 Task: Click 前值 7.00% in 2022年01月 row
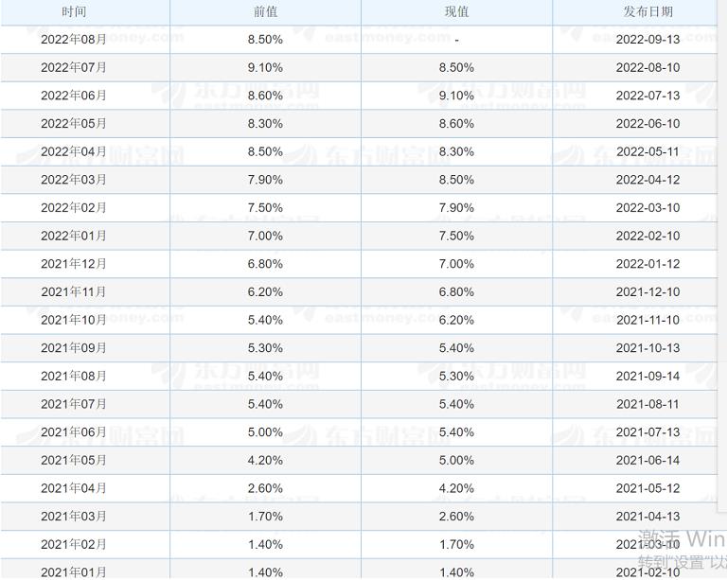coord(265,236)
